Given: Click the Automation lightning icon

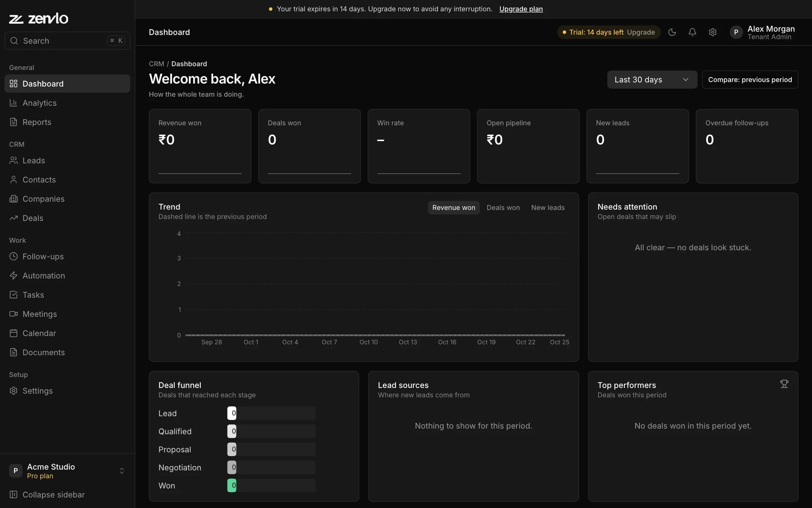Looking at the screenshot, I should click(x=14, y=275).
